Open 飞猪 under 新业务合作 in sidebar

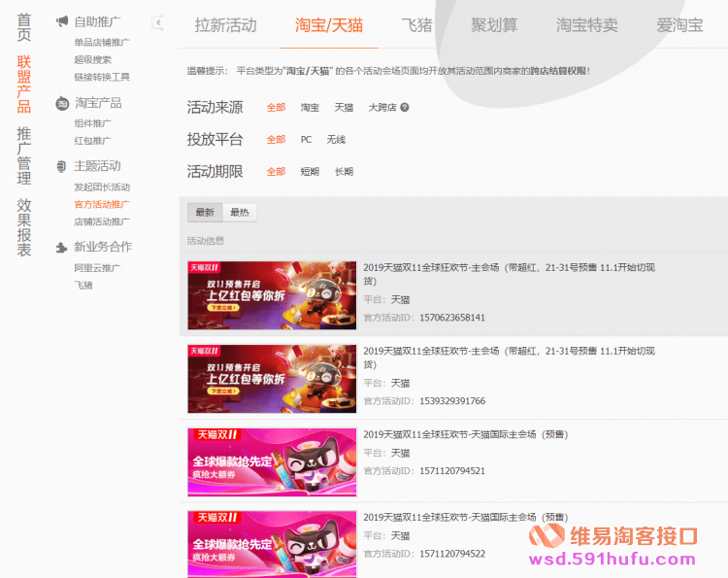pyautogui.click(x=83, y=285)
